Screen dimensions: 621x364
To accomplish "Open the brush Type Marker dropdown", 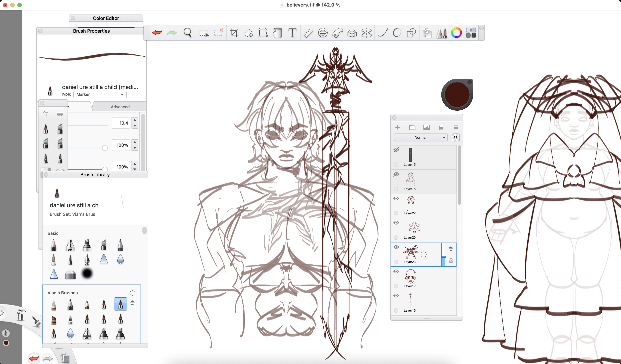I will pyautogui.click(x=100, y=94).
